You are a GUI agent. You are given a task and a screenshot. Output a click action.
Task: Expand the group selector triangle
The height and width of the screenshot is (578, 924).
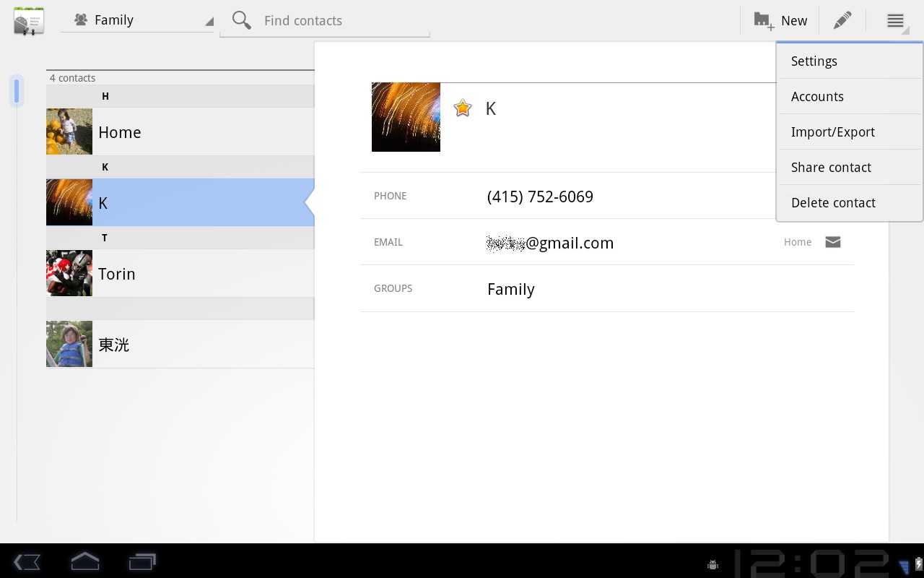209,22
